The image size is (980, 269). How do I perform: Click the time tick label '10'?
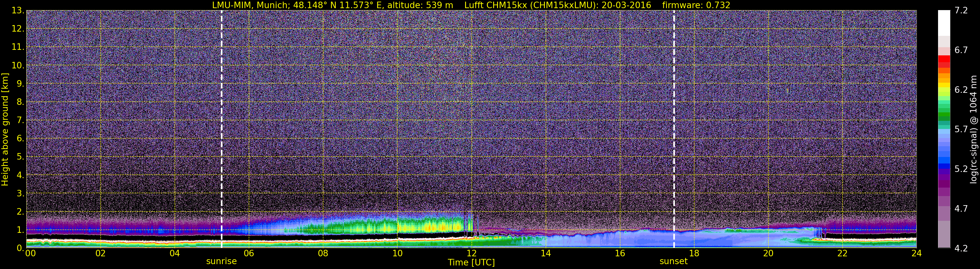pyautogui.click(x=397, y=253)
